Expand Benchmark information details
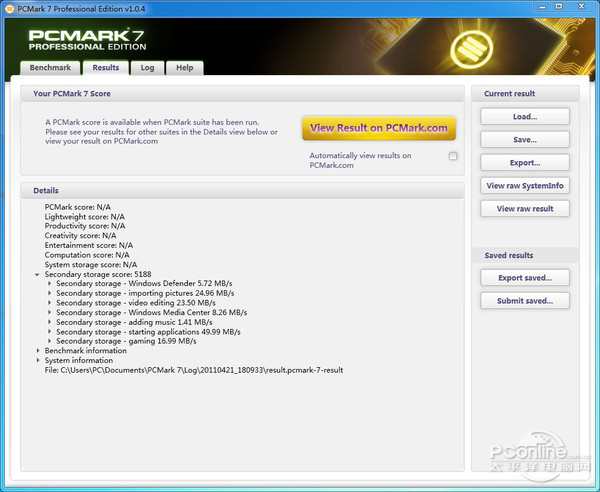Screen dimensions: 600x492 [x=38, y=351]
